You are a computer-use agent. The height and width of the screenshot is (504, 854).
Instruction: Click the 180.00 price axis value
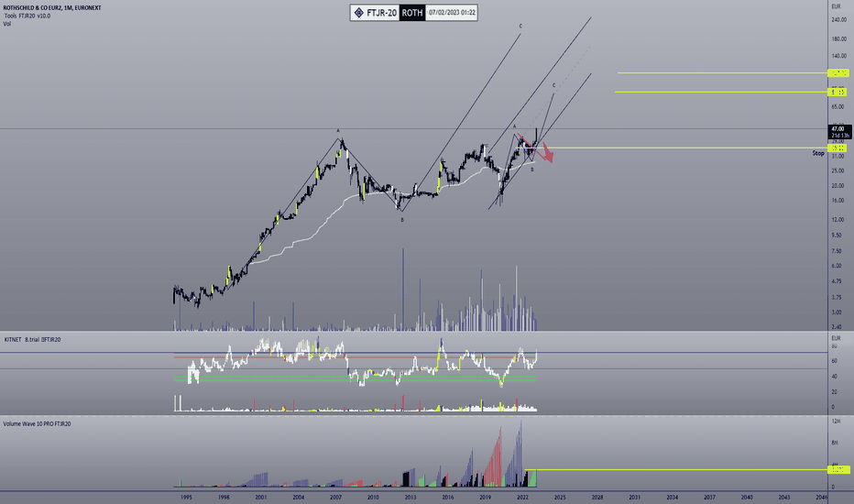pos(838,39)
